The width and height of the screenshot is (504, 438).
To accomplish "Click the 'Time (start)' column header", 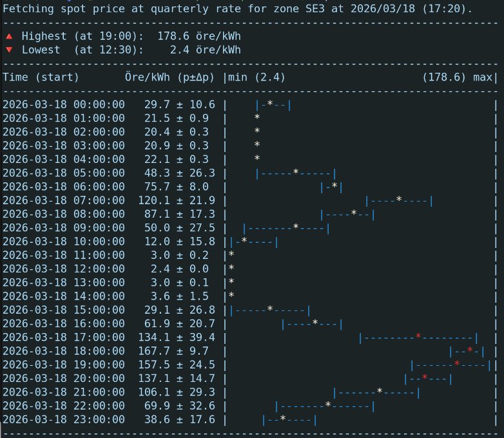I will (41, 77).
